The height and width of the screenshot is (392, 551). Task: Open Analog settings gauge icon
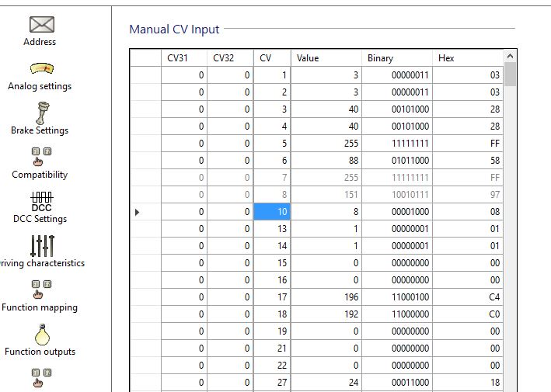click(40, 70)
